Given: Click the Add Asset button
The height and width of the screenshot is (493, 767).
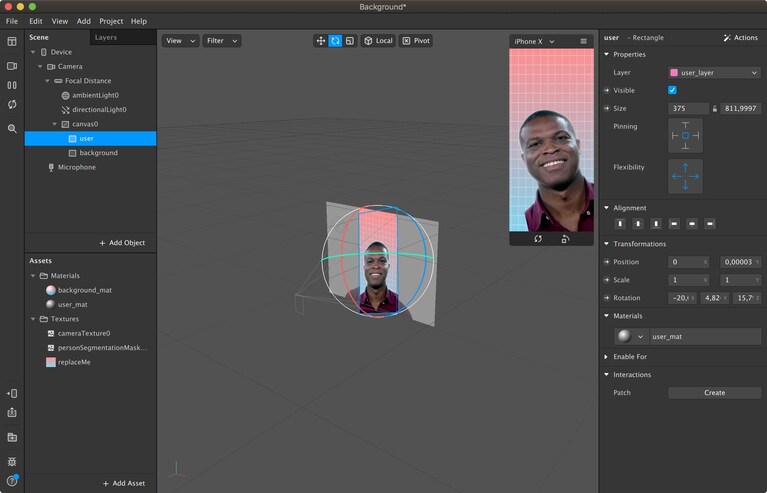Looking at the screenshot, I should pyautogui.click(x=124, y=483).
